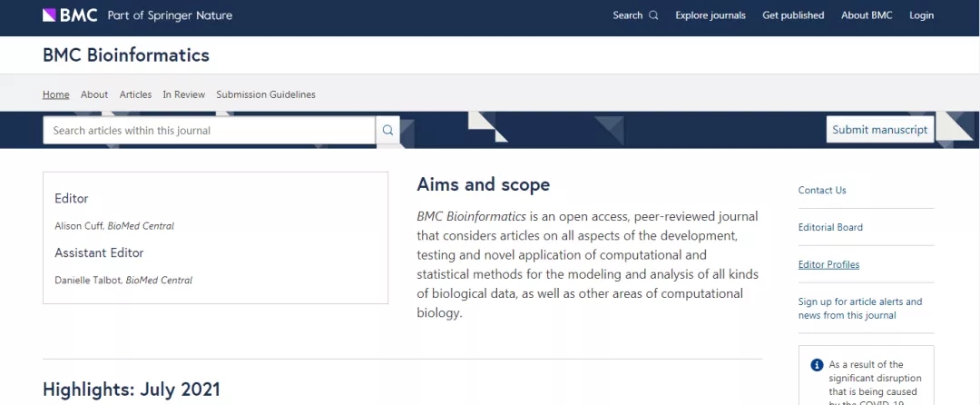Open the Get published menu
Image resolution: width=980 pixels, height=405 pixels.
click(793, 15)
